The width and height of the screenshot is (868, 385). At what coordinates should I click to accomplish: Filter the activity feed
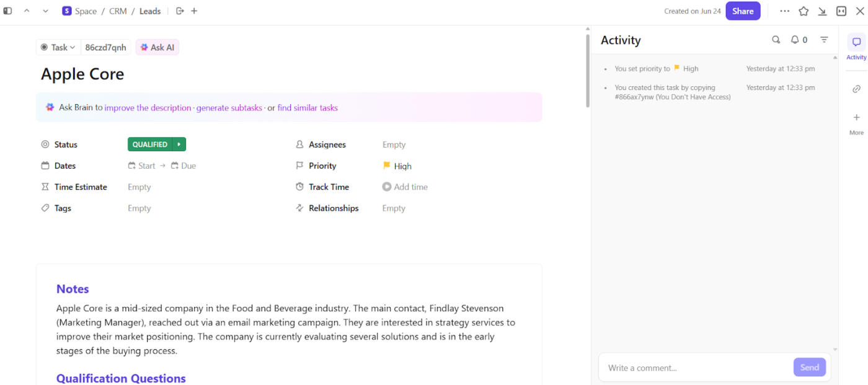(x=824, y=40)
